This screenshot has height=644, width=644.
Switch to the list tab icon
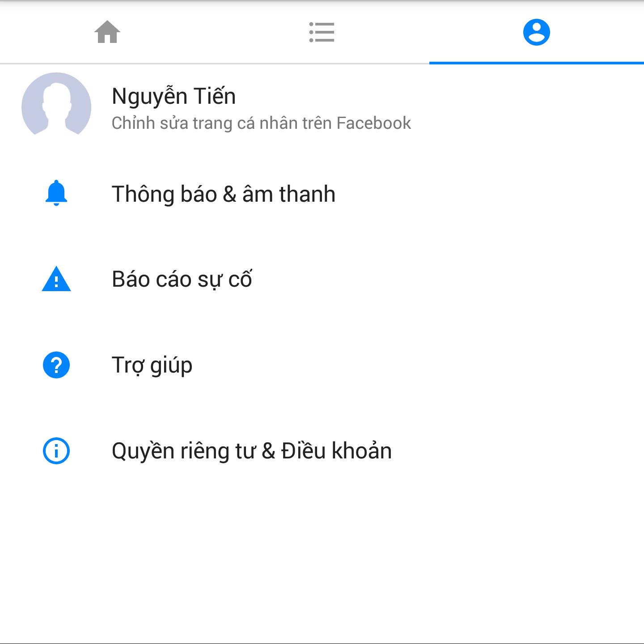tap(322, 32)
